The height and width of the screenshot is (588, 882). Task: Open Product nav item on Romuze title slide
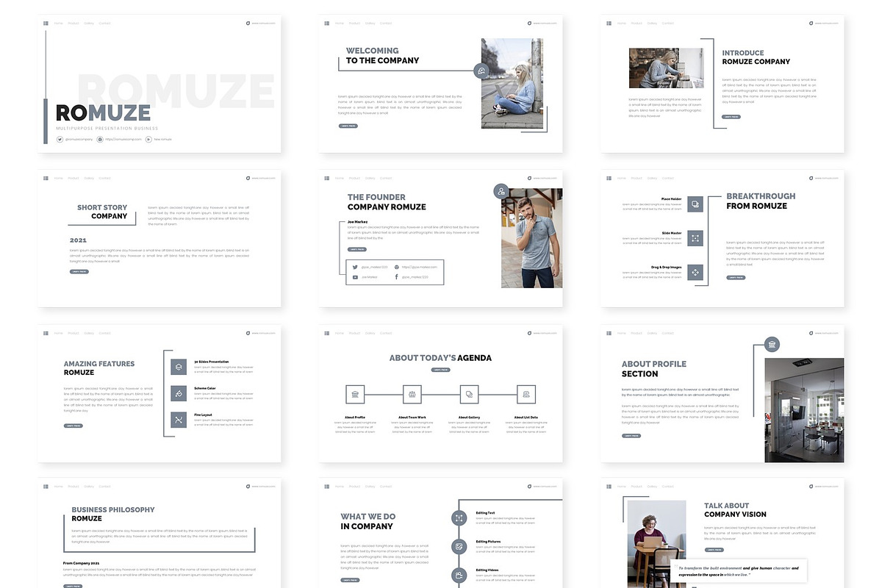pos(73,23)
